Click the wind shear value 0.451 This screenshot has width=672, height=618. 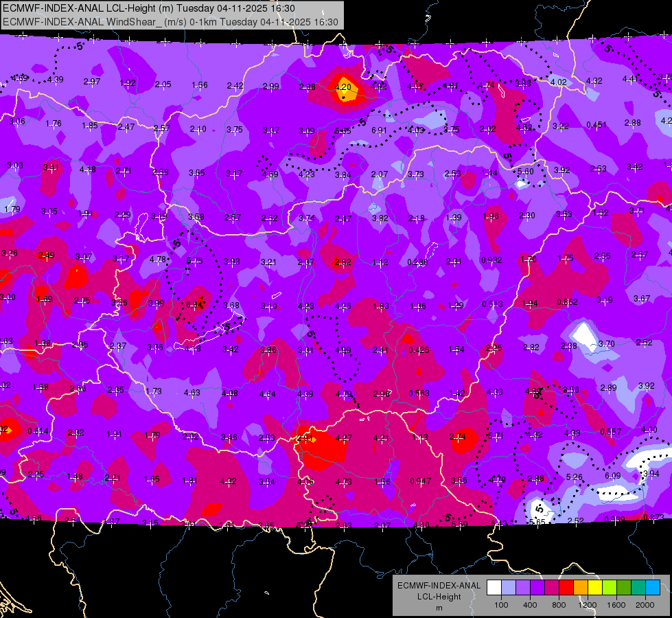coord(596,125)
